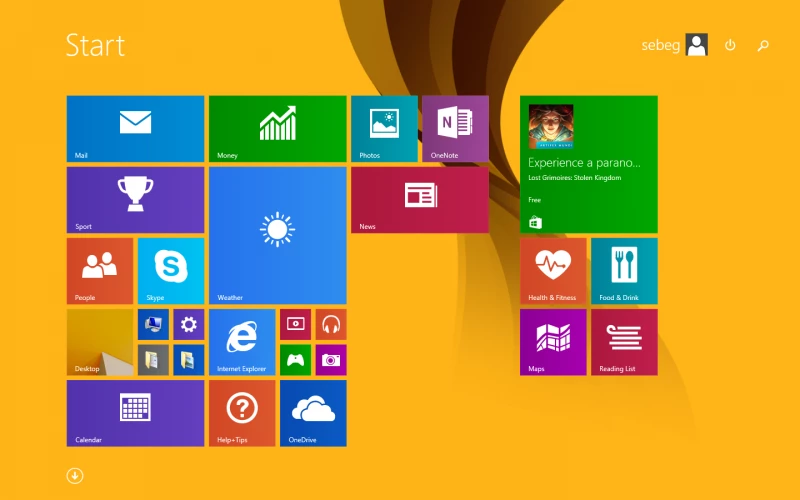The width and height of the screenshot is (800, 500).
Task: Open the People tile
Action: 100,271
